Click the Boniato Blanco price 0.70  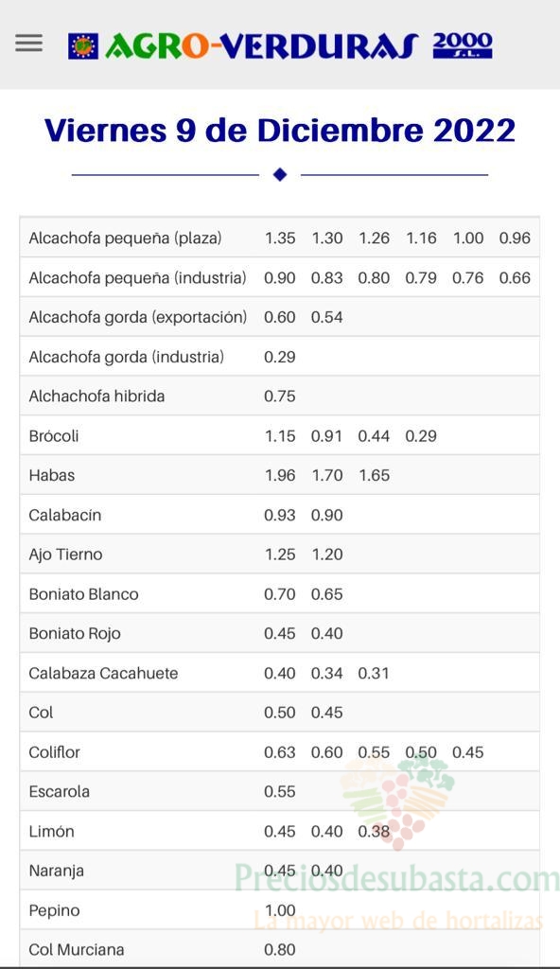tap(280, 594)
